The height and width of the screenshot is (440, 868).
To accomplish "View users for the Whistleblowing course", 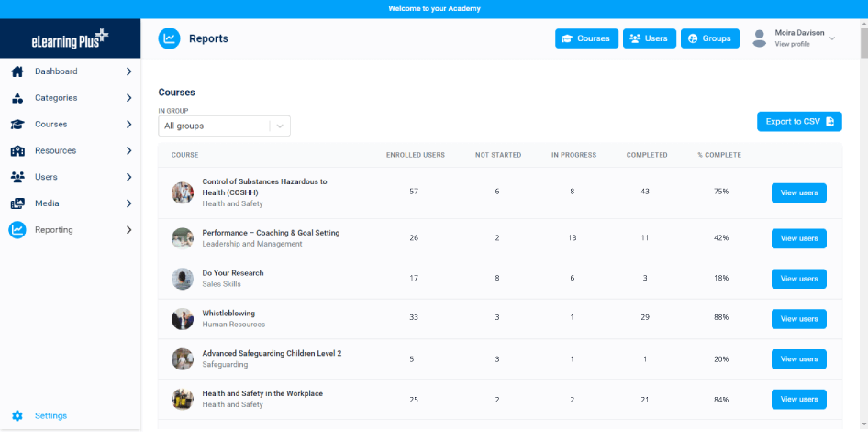I will tap(798, 319).
